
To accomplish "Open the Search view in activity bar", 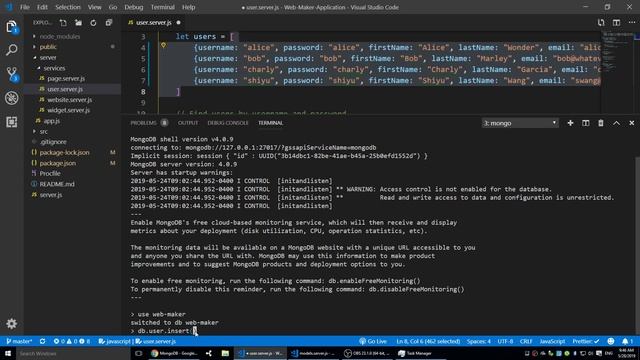I will pyautogui.click(x=11, y=50).
